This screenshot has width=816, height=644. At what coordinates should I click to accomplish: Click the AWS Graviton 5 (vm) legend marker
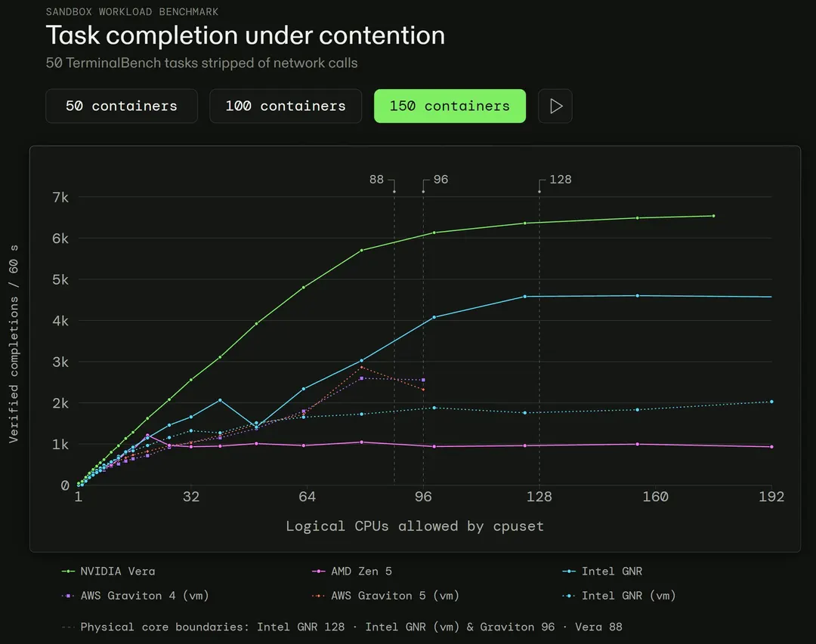pyautogui.click(x=319, y=596)
